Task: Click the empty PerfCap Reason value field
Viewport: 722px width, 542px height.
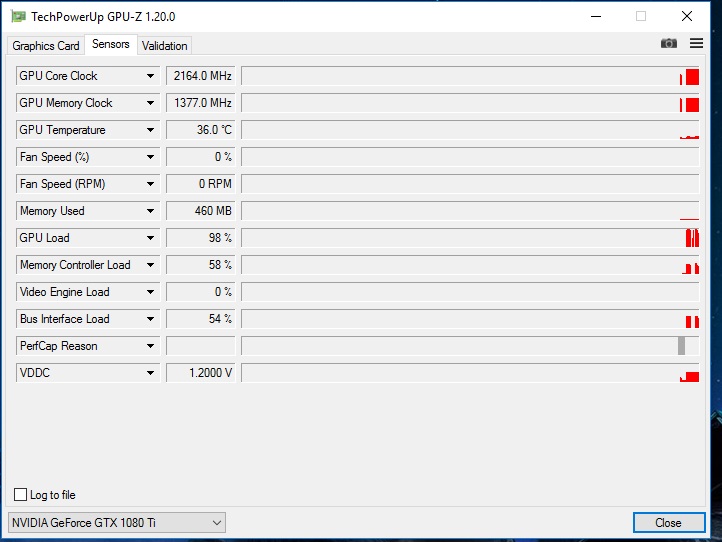Action: point(201,346)
